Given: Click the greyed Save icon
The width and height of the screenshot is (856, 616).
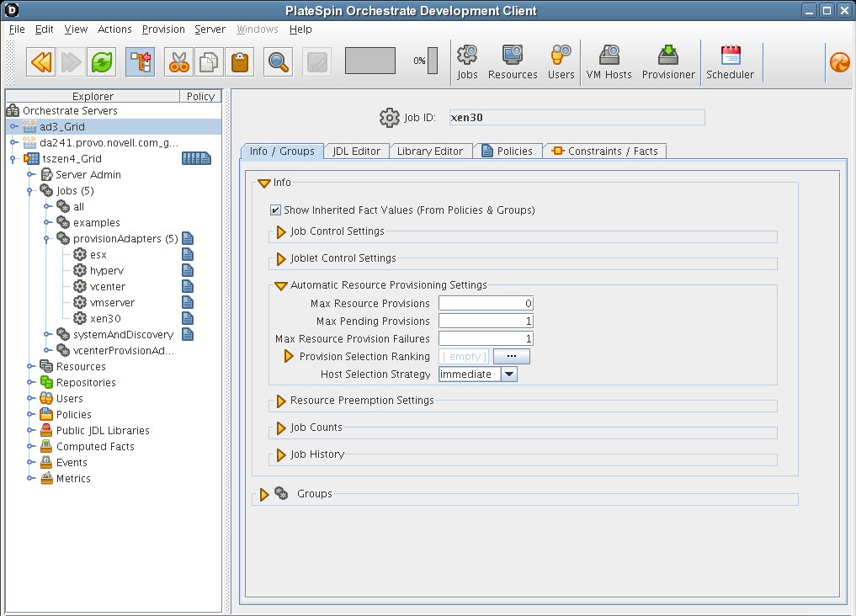Looking at the screenshot, I should coord(316,62).
